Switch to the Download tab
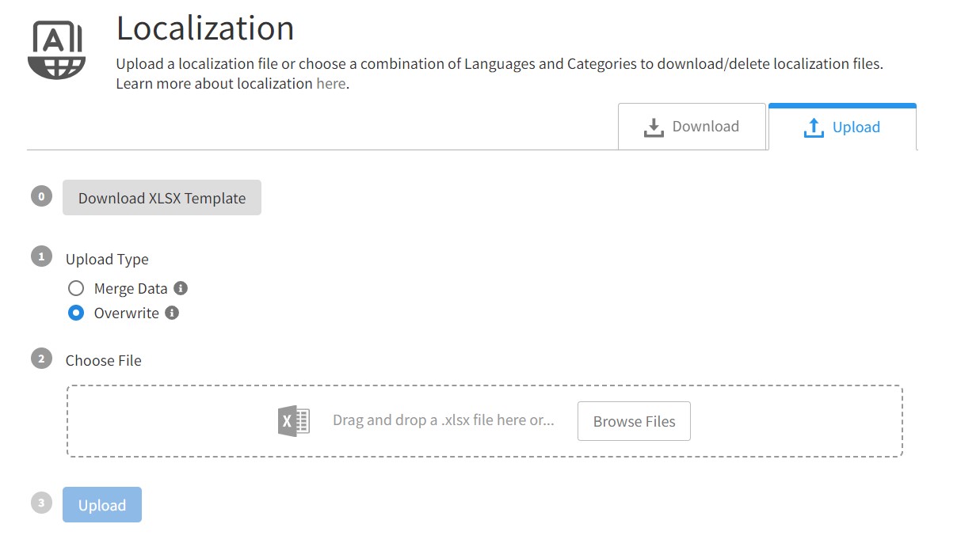Image resolution: width=980 pixels, height=543 pixels. [692, 126]
